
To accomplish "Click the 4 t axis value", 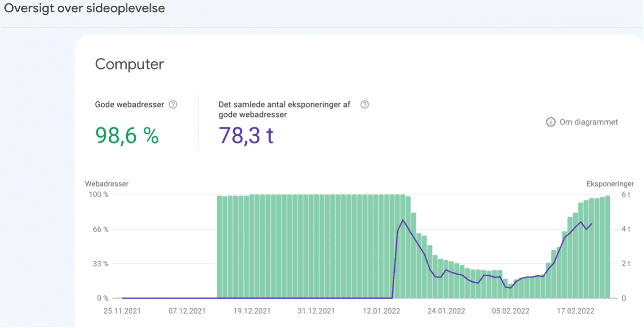I will (626, 229).
